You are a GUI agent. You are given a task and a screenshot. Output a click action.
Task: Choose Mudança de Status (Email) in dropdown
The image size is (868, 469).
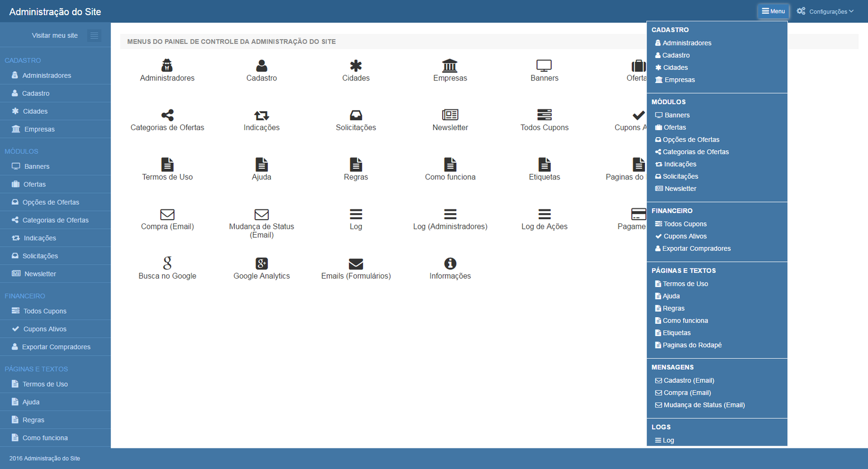click(700, 405)
